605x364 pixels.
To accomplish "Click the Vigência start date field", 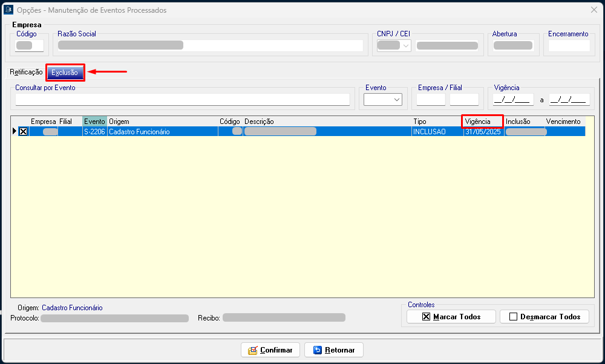I will coord(513,100).
